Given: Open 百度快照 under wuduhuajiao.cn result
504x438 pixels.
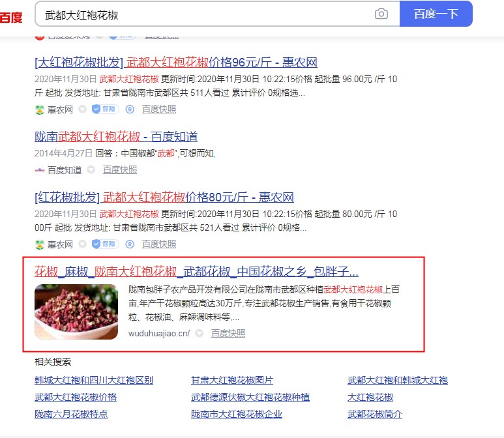Looking at the screenshot, I should coord(228,333).
